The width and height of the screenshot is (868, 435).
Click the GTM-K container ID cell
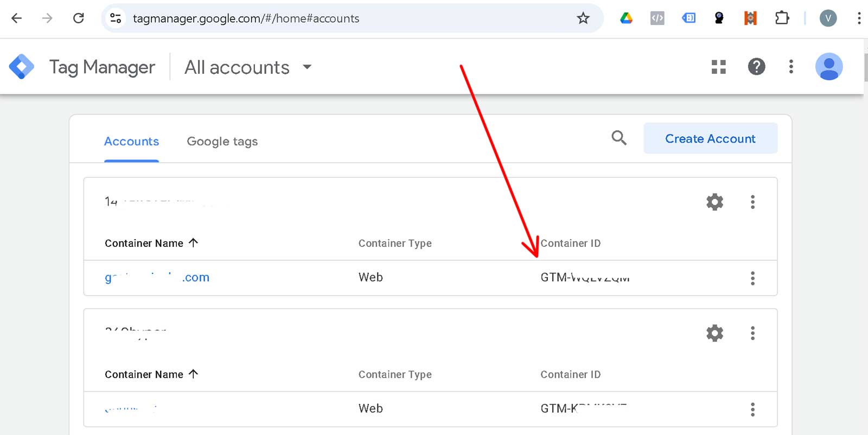584,408
